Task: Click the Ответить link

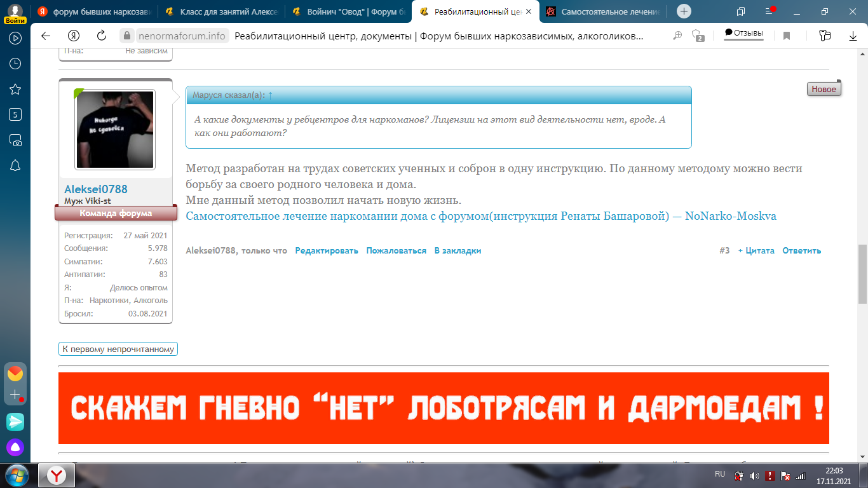Action: pyautogui.click(x=801, y=251)
